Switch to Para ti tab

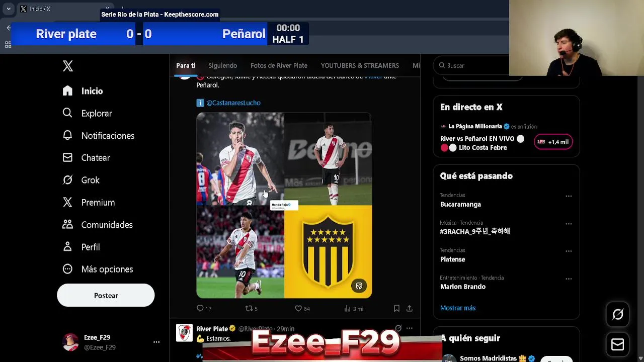click(x=186, y=65)
